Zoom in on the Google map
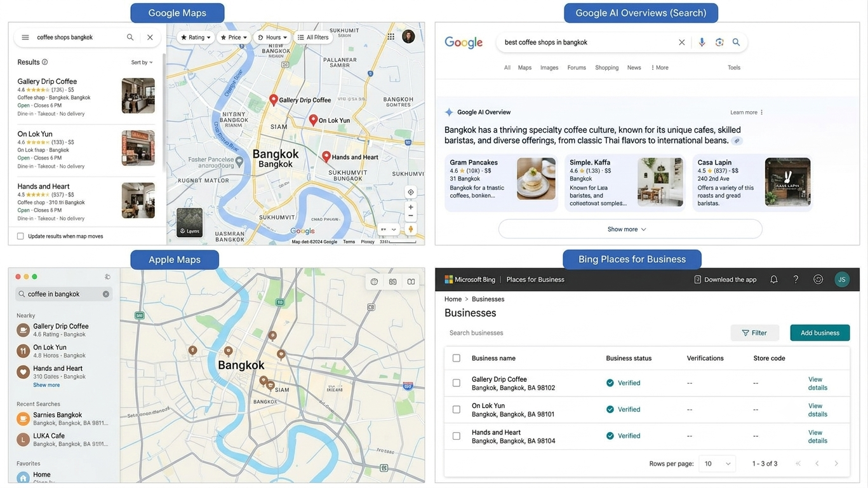 pos(411,207)
